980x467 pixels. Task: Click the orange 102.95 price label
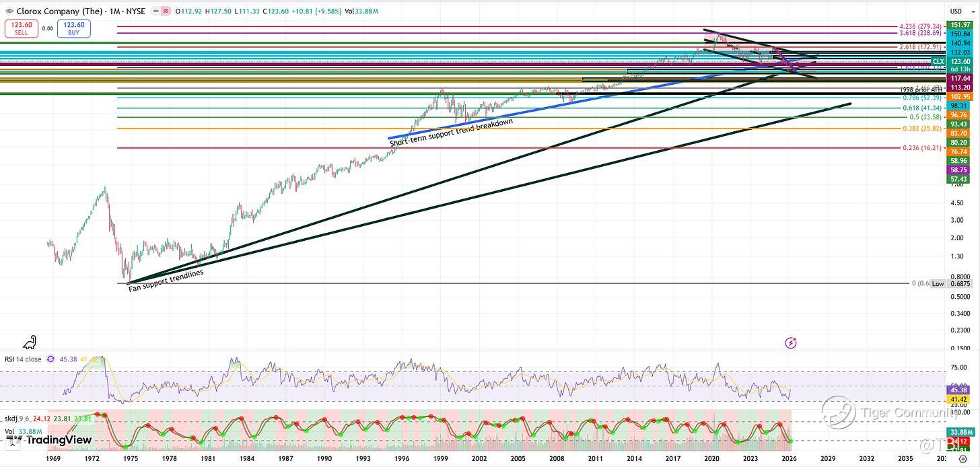[960, 97]
